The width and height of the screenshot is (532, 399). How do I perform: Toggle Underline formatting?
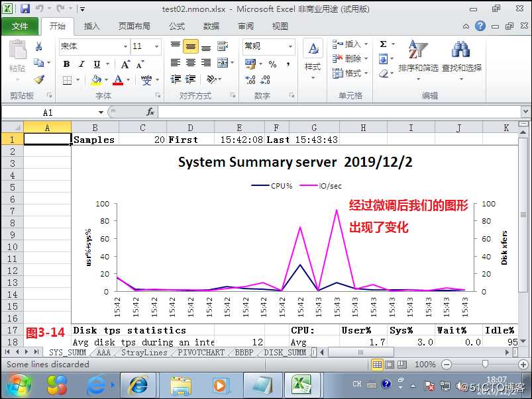point(97,64)
